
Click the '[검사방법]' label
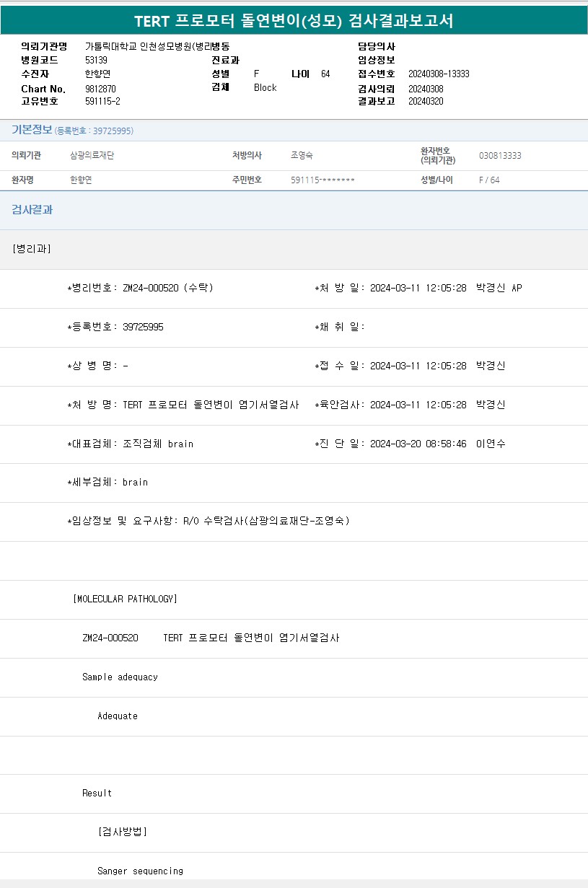coord(123,832)
